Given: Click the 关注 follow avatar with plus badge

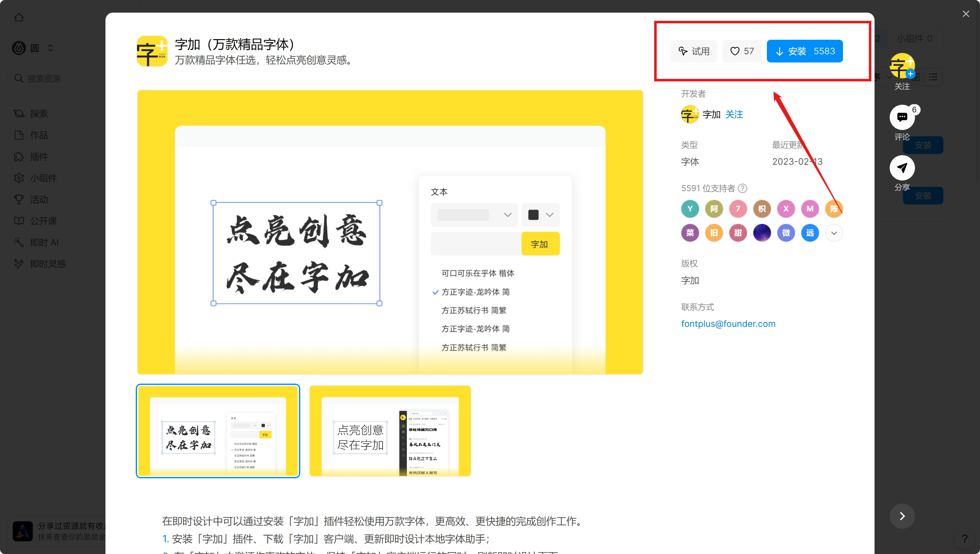Looking at the screenshot, I should 902,66.
